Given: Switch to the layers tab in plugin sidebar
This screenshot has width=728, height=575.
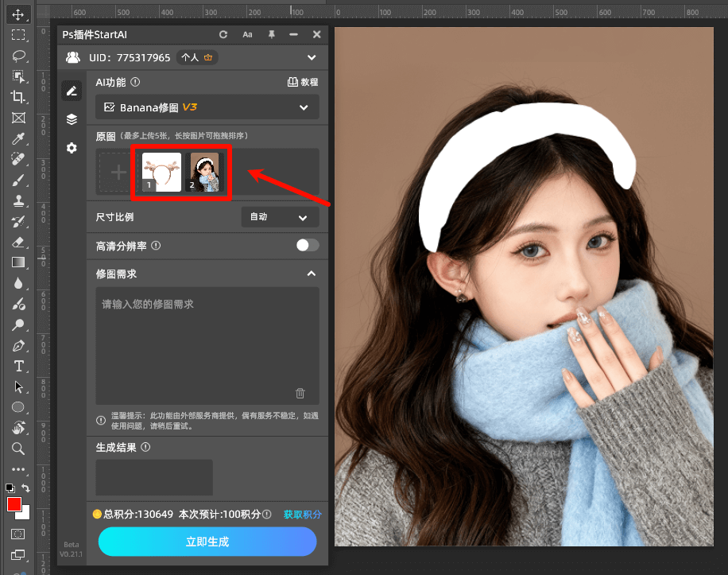Looking at the screenshot, I should (x=72, y=119).
